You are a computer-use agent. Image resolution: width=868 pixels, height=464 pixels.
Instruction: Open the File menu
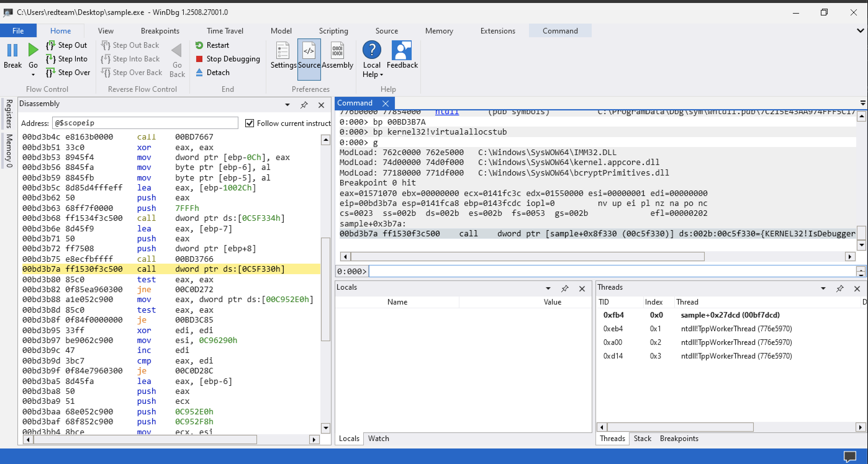click(18, 31)
